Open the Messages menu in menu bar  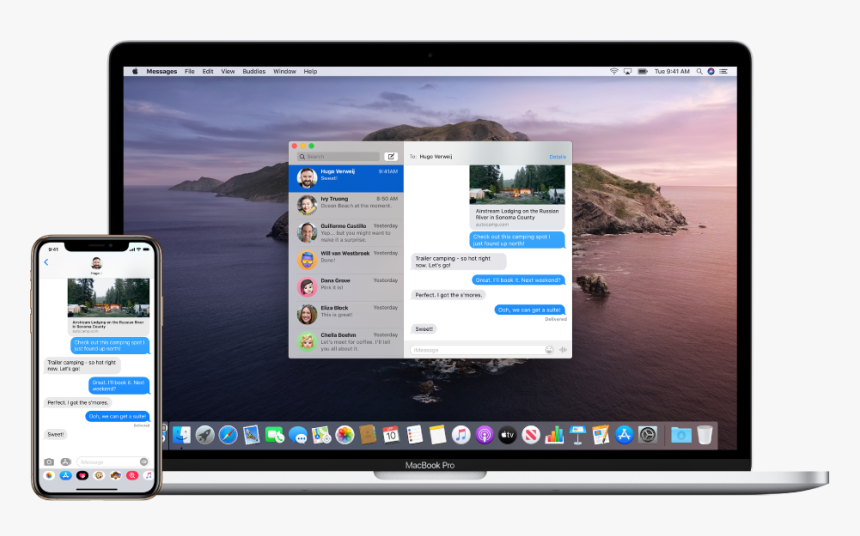162,71
